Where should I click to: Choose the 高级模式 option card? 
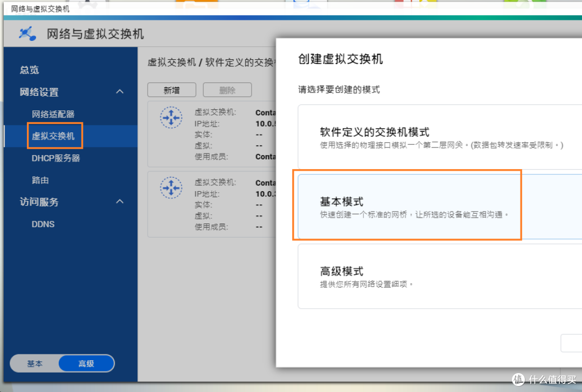[440, 277]
